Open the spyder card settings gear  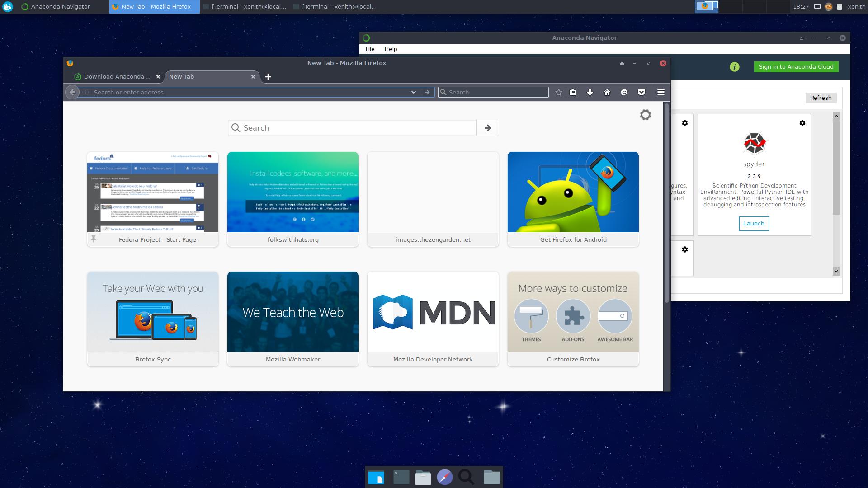tap(802, 123)
